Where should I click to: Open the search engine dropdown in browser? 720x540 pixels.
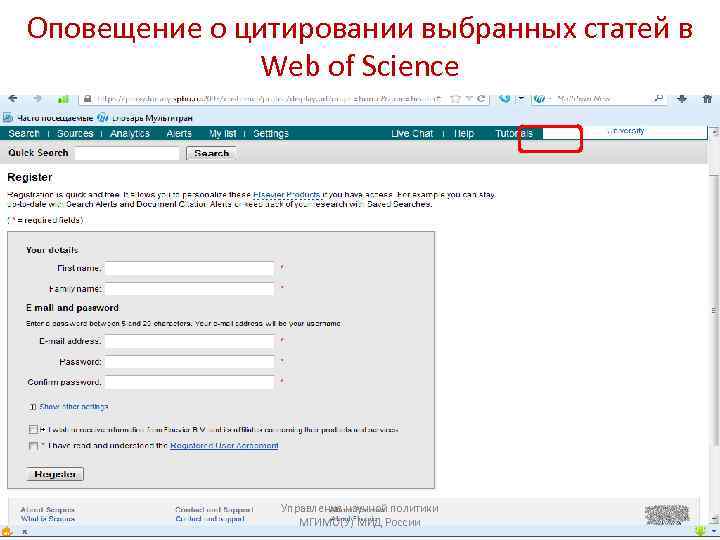(x=543, y=99)
